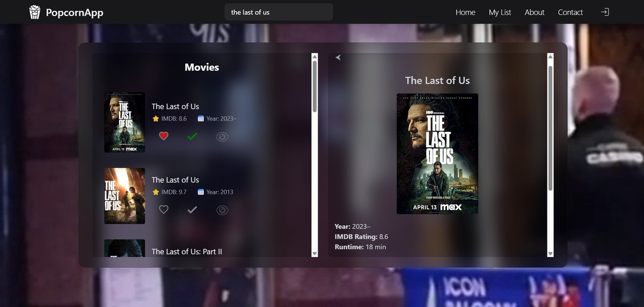Click the calendar icon beside Year: 2023–
Viewport: 644px width, 307px height.
click(201, 119)
